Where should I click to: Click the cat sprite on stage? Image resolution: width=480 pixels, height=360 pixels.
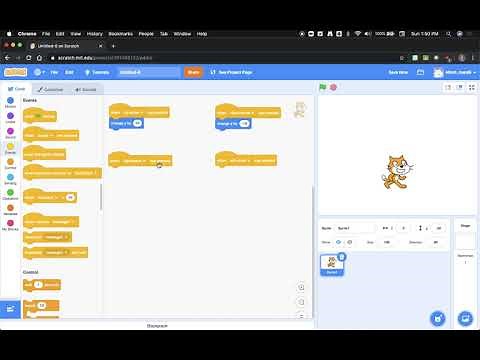tap(398, 172)
